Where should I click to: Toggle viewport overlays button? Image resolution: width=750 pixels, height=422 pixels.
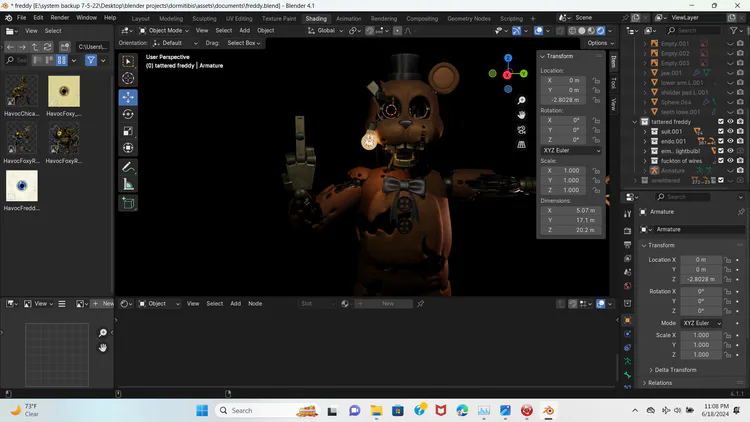pos(539,31)
